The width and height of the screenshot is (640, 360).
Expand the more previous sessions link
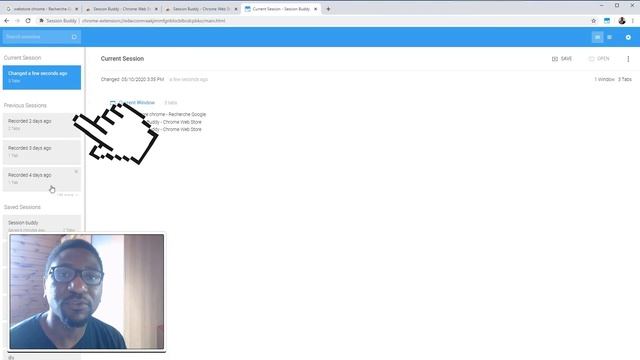[x=67, y=195]
